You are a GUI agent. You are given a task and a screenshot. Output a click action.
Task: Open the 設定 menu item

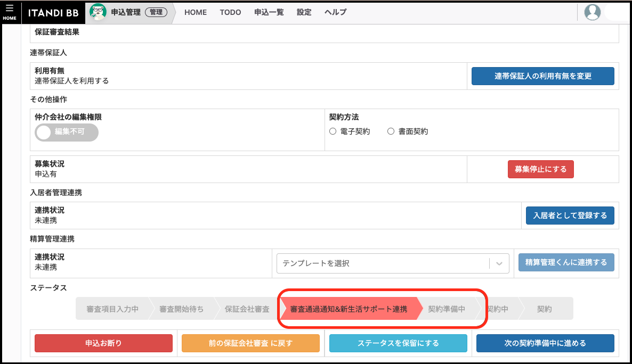click(x=304, y=12)
